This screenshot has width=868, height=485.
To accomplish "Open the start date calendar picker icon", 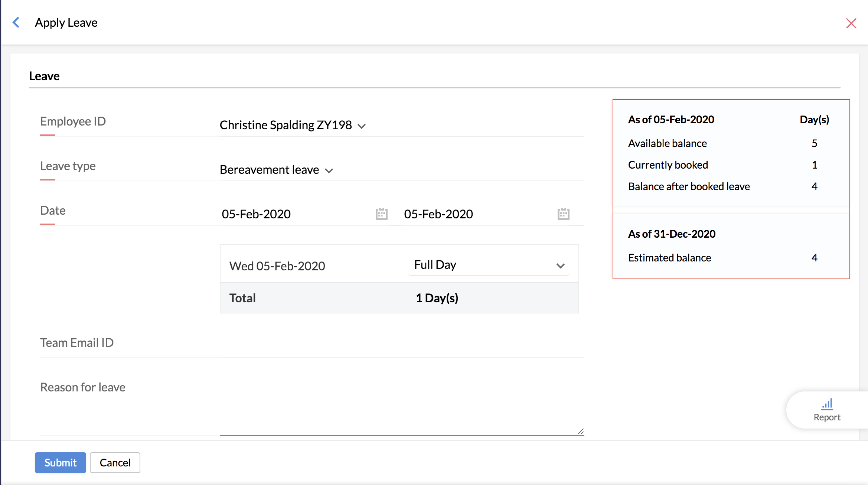I will tap(381, 214).
